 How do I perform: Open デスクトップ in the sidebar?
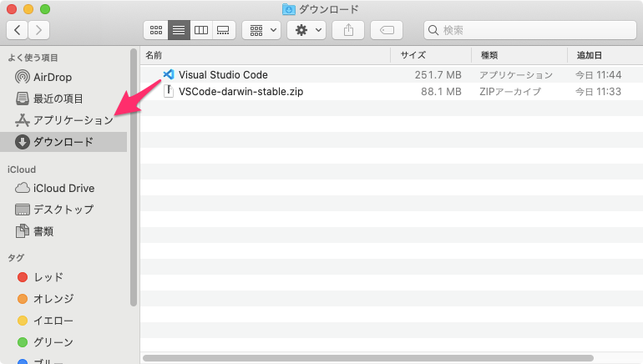[63, 210]
